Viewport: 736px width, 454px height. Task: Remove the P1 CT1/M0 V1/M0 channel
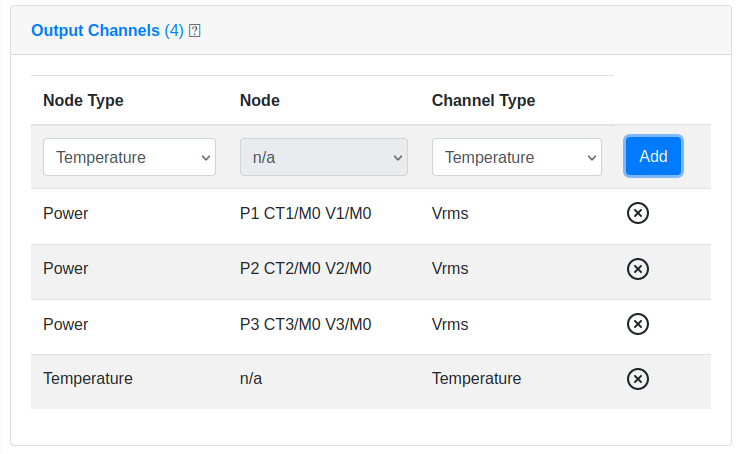coord(637,213)
